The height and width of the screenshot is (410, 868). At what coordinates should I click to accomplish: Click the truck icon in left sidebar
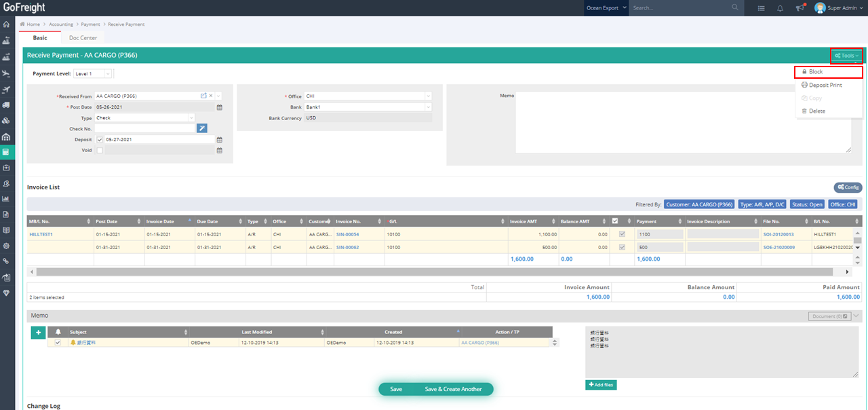coord(7,105)
